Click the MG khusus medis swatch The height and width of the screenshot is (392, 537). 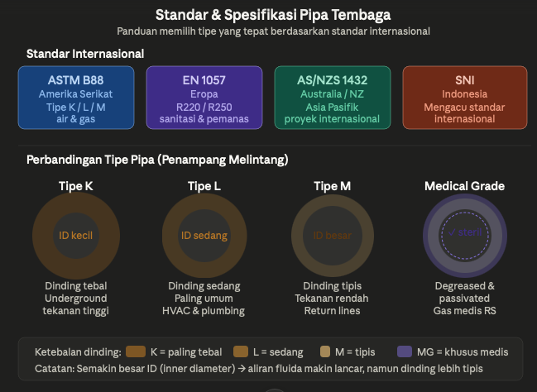pyautogui.click(x=405, y=351)
